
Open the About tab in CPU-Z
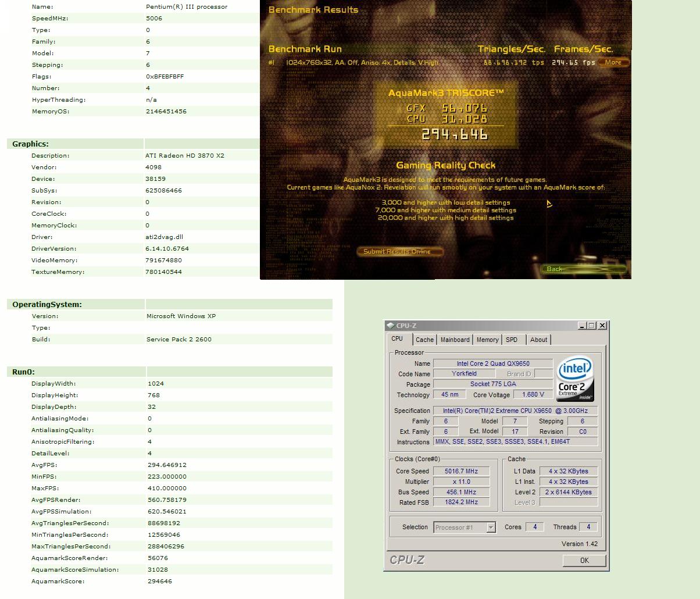pyautogui.click(x=538, y=340)
